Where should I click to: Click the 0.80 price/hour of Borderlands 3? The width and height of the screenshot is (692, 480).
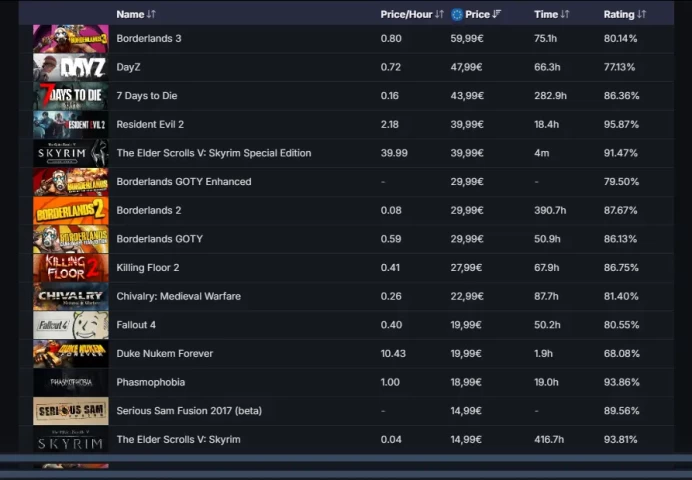391,39
